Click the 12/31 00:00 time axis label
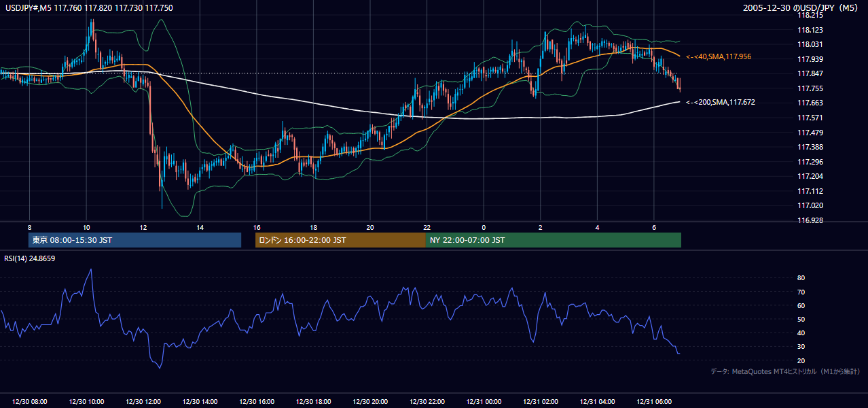This screenshot has width=868, height=408. point(484,402)
